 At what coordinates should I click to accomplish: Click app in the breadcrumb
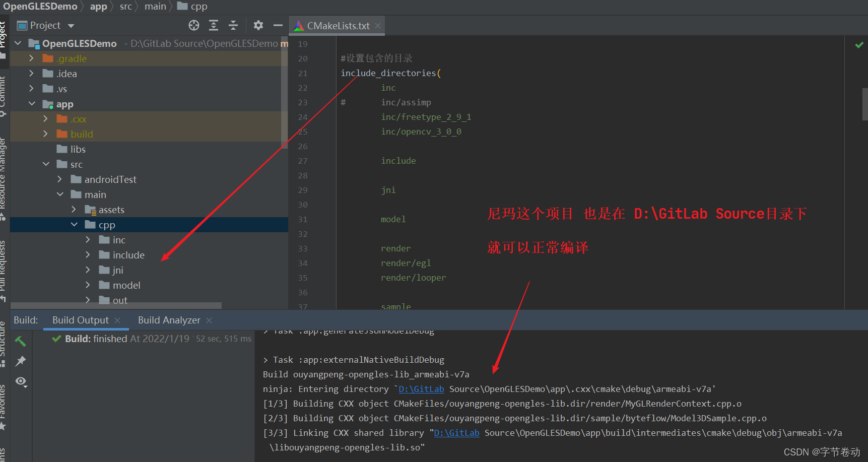pyautogui.click(x=98, y=7)
